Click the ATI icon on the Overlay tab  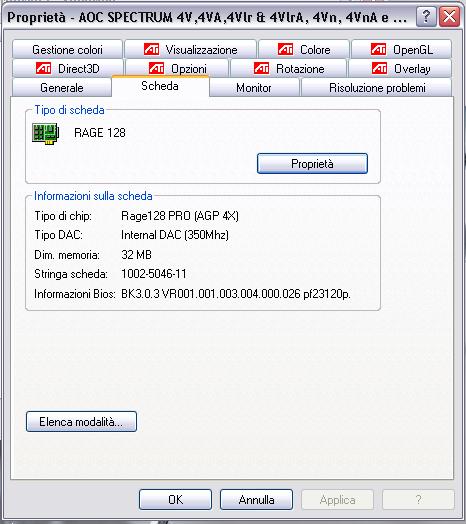(x=379, y=68)
